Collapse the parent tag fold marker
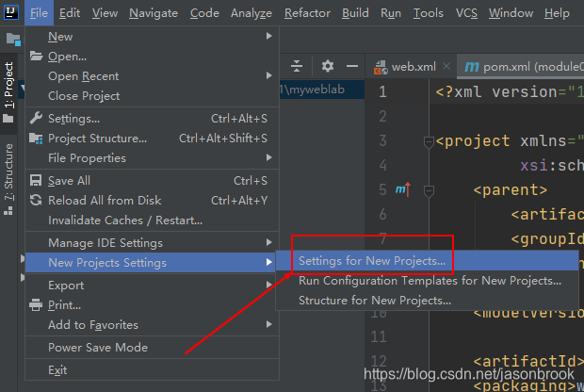This screenshot has width=584, height=392. click(x=429, y=190)
